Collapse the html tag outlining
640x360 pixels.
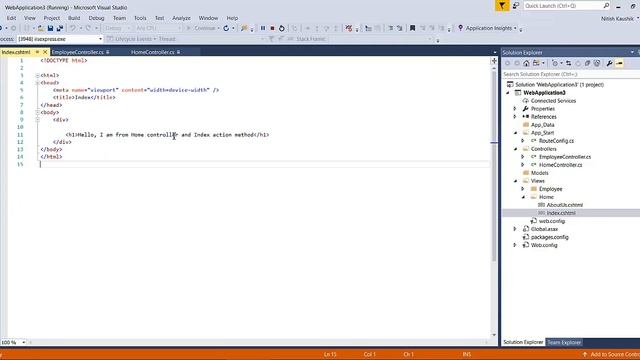(37, 76)
